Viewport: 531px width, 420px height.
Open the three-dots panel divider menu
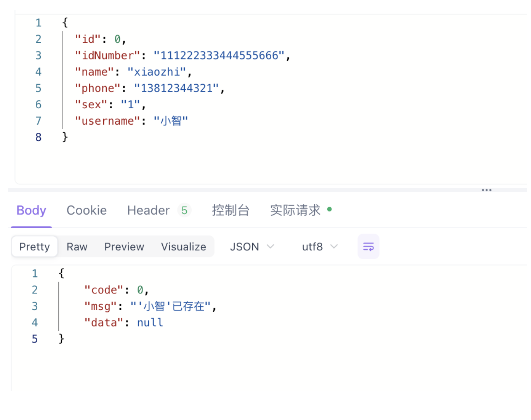pos(486,190)
